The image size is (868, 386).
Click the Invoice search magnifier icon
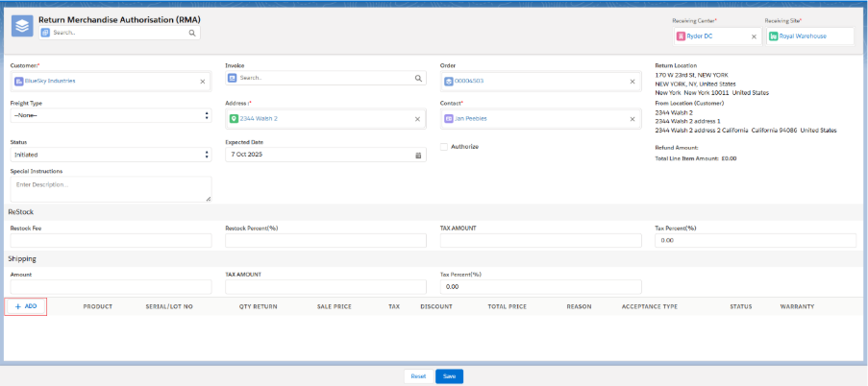point(417,78)
